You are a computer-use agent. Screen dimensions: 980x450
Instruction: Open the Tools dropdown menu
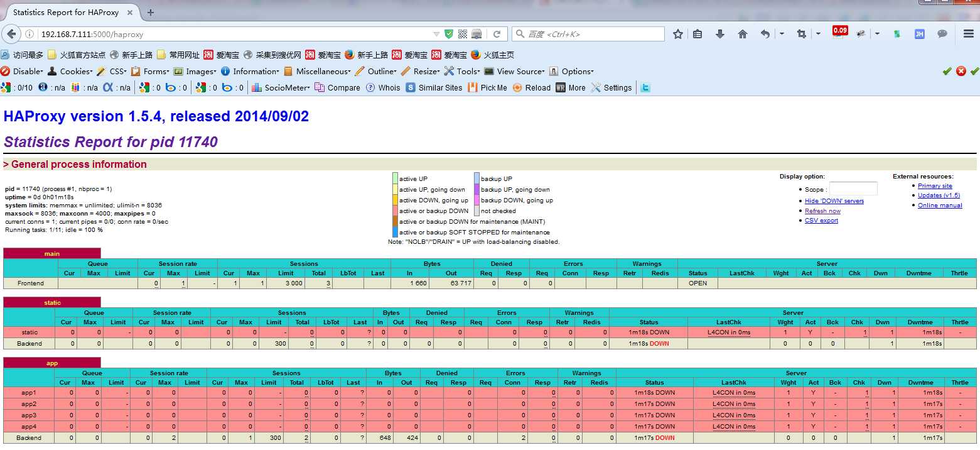[x=462, y=71]
